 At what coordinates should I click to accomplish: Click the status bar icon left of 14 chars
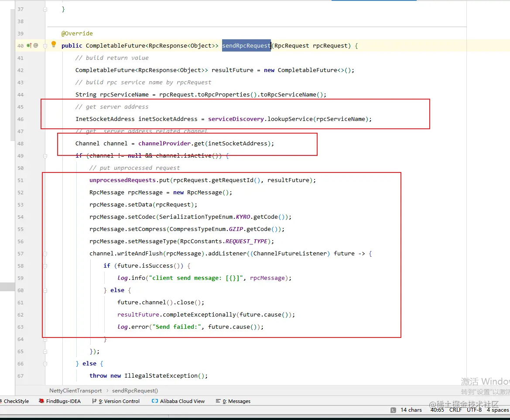393,410
